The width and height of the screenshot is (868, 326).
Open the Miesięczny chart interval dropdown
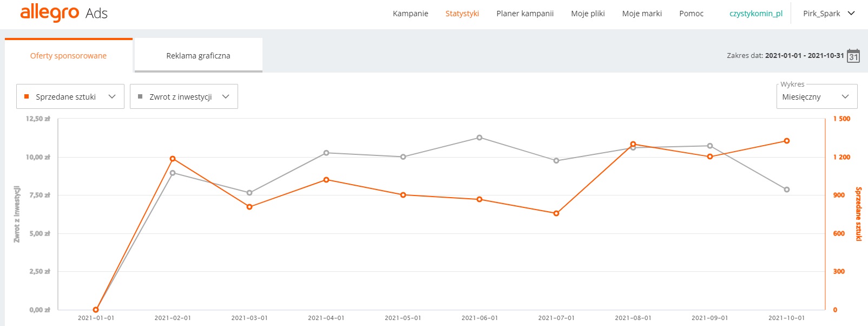click(x=817, y=96)
